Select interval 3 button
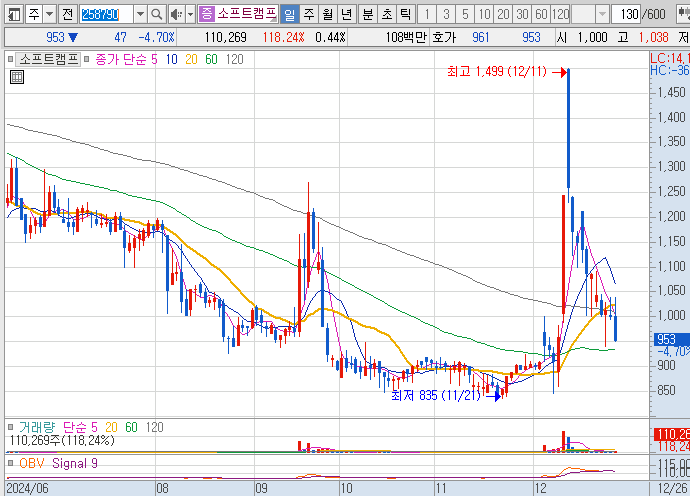690x496 pixels. [446, 15]
